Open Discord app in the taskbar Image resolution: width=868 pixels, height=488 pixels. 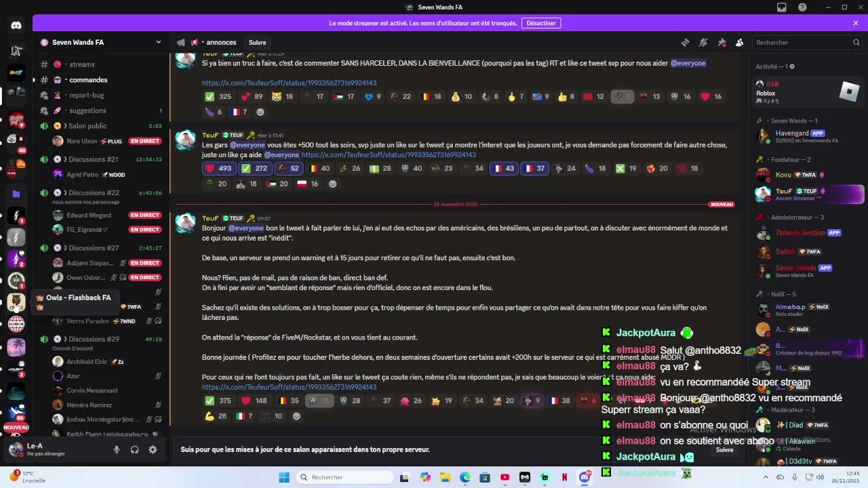click(585, 477)
